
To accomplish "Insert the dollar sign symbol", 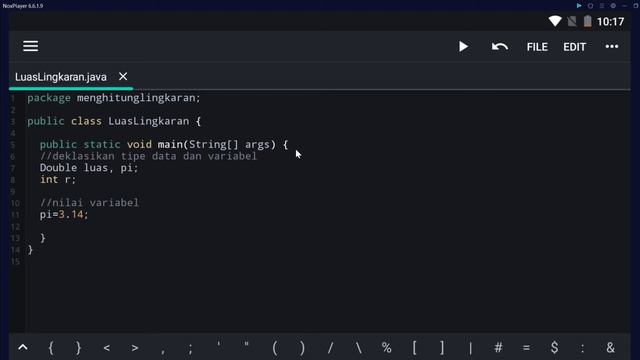I will pos(554,348).
